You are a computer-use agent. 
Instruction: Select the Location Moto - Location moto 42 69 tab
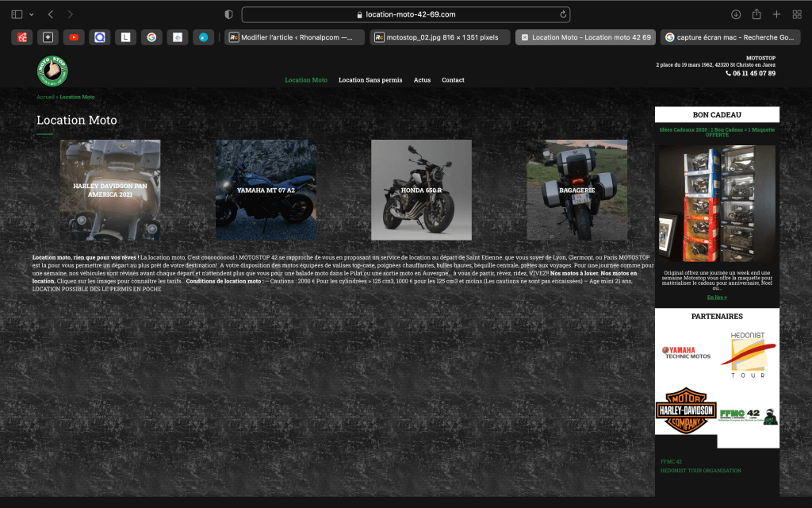tap(585, 37)
